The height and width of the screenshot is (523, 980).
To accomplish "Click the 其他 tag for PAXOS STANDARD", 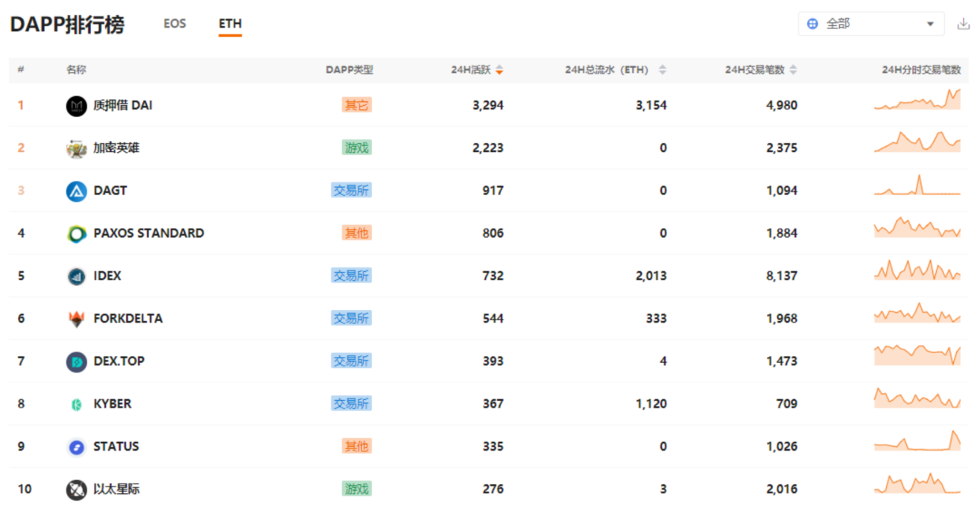I will click(x=356, y=232).
